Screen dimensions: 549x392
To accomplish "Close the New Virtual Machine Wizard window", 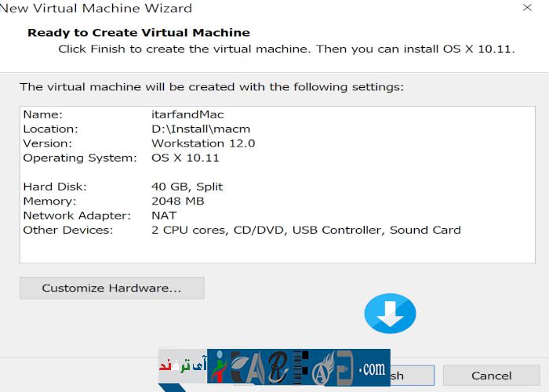I will coord(525,8).
